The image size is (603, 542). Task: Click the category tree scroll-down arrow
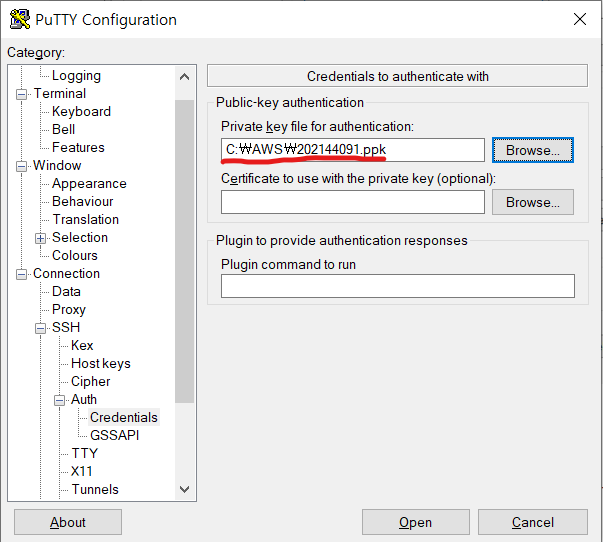(x=184, y=489)
